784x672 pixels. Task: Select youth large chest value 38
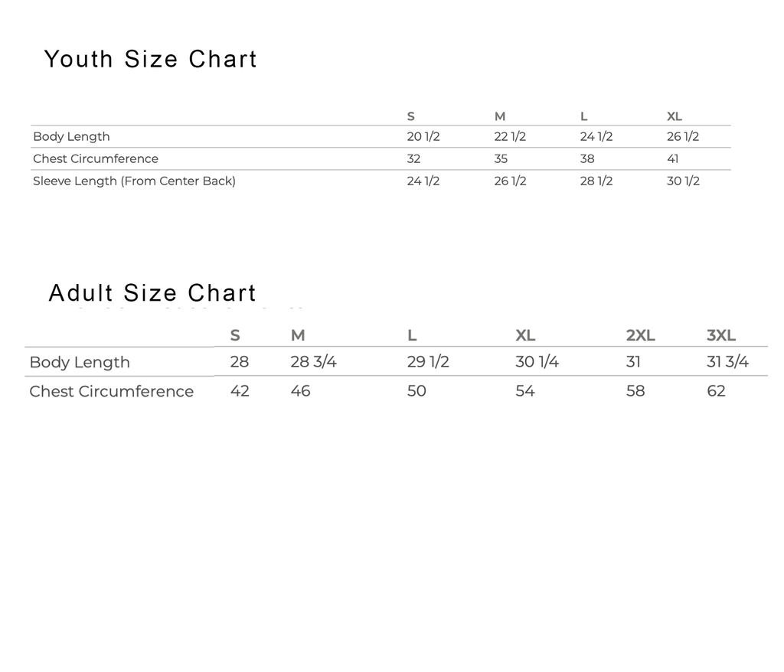point(587,158)
